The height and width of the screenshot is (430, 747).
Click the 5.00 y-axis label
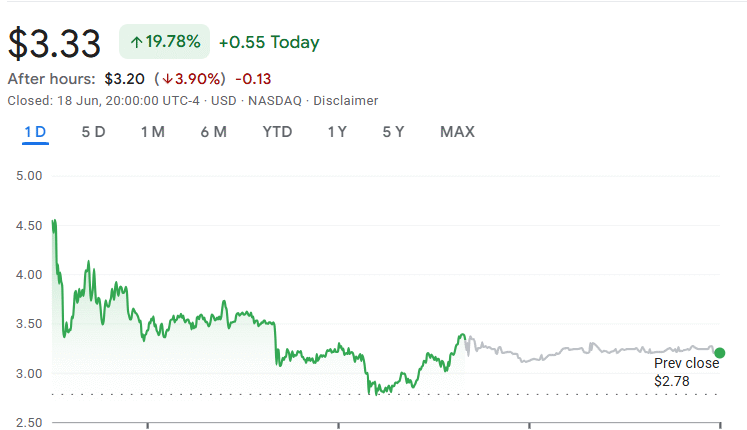(28, 176)
